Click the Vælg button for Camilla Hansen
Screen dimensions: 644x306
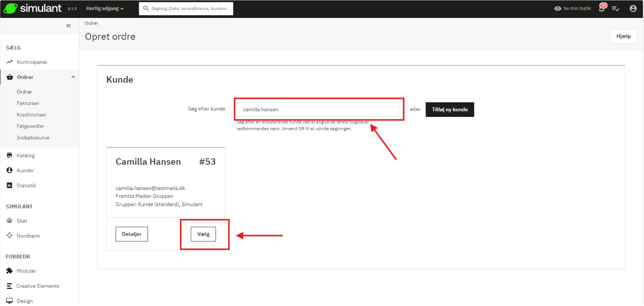pos(203,234)
